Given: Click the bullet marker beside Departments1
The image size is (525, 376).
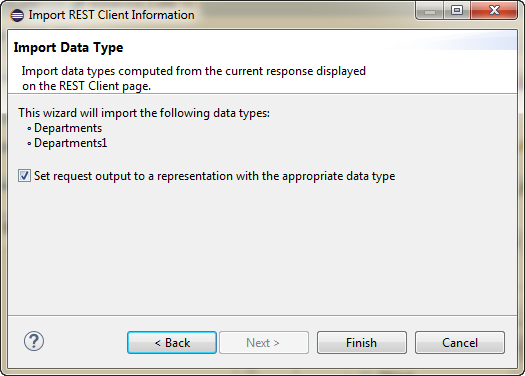Looking at the screenshot, I should pyautogui.click(x=29, y=144).
